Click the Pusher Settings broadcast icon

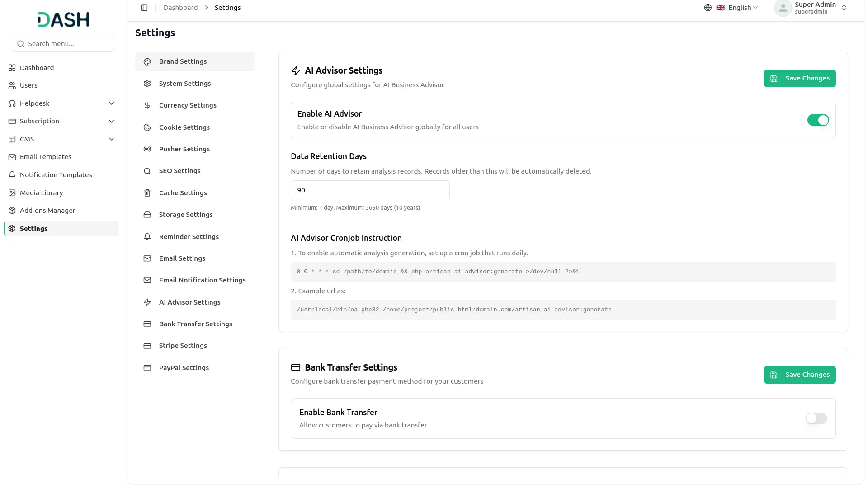pos(147,149)
